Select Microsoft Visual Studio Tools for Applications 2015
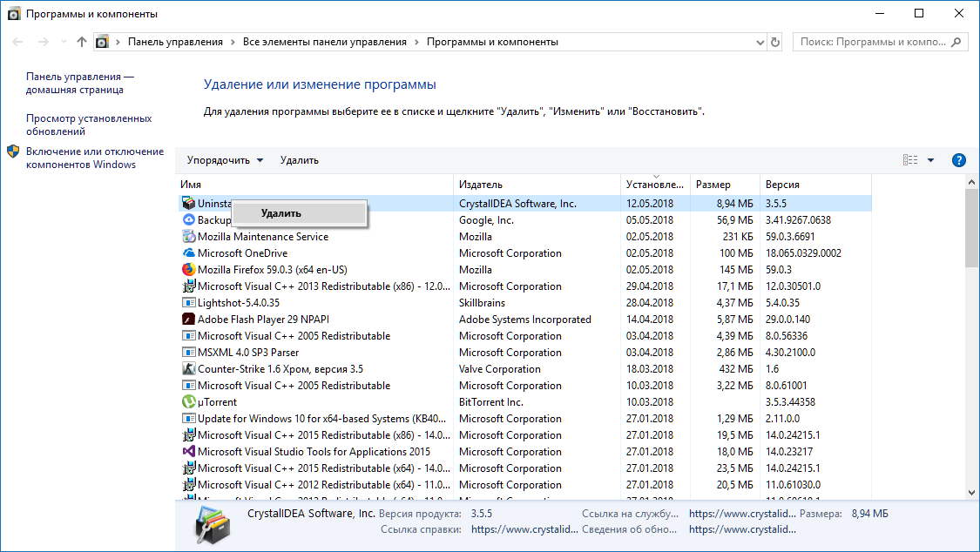This screenshot has height=552, width=980. pos(314,452)
